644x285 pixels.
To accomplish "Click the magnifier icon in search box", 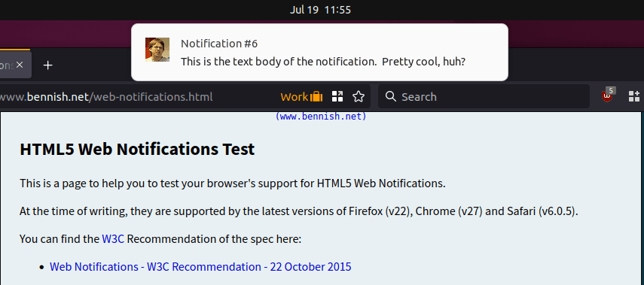I will pos(391,97).
